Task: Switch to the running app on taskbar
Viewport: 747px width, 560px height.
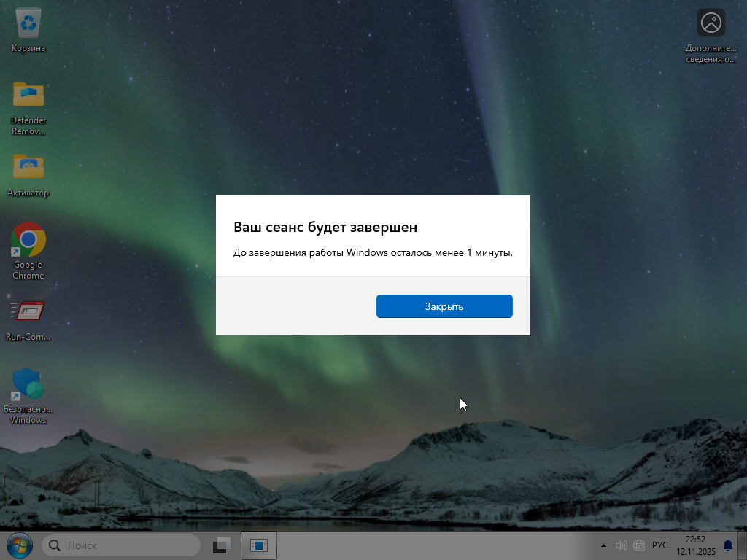Action: tap(259, 545)
